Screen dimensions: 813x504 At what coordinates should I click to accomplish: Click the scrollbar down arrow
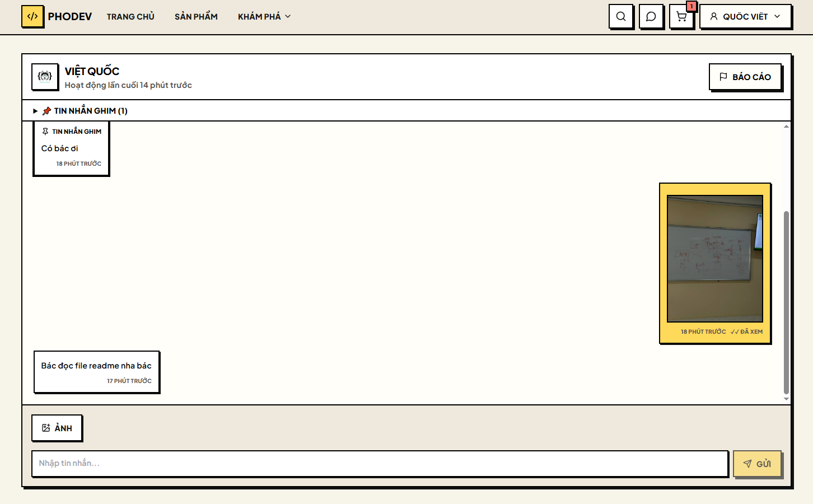(x=786, y=399)
